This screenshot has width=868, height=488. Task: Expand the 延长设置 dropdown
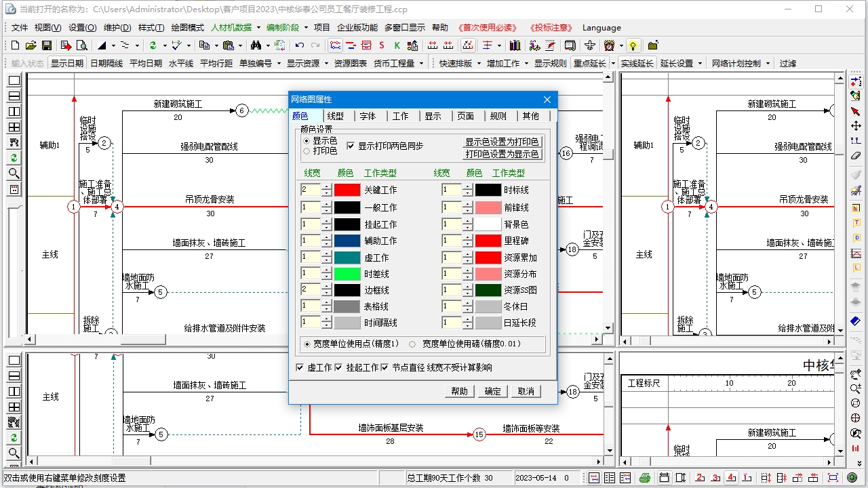(679, 63)
